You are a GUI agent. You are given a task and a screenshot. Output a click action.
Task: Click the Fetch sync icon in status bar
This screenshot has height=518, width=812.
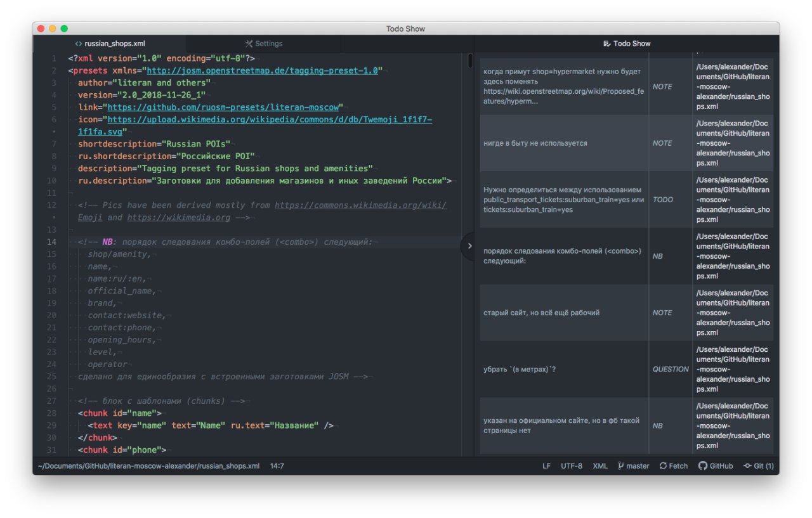pyautogui.click(x=664, y=466)
